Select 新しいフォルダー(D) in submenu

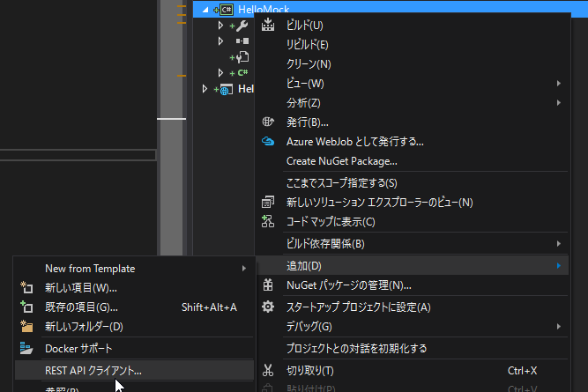point(134,327)
